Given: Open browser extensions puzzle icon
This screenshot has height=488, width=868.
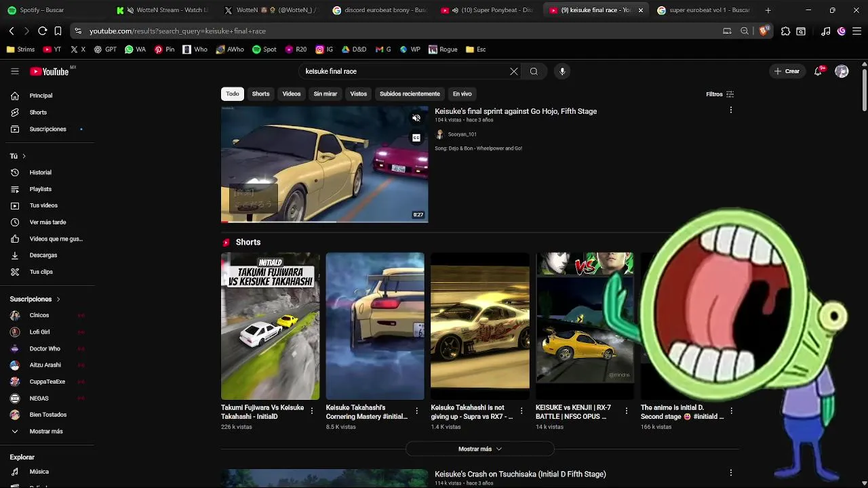Looking at the screenshot, I should tap(785, 30).
